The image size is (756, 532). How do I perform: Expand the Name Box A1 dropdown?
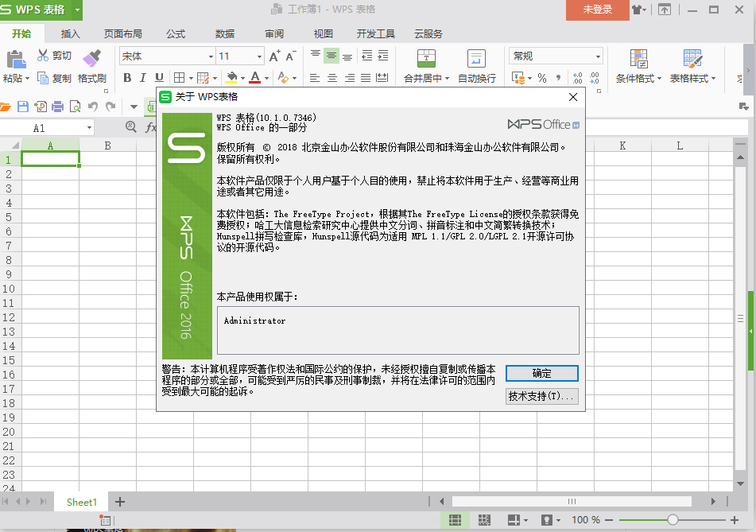[89, 128]
